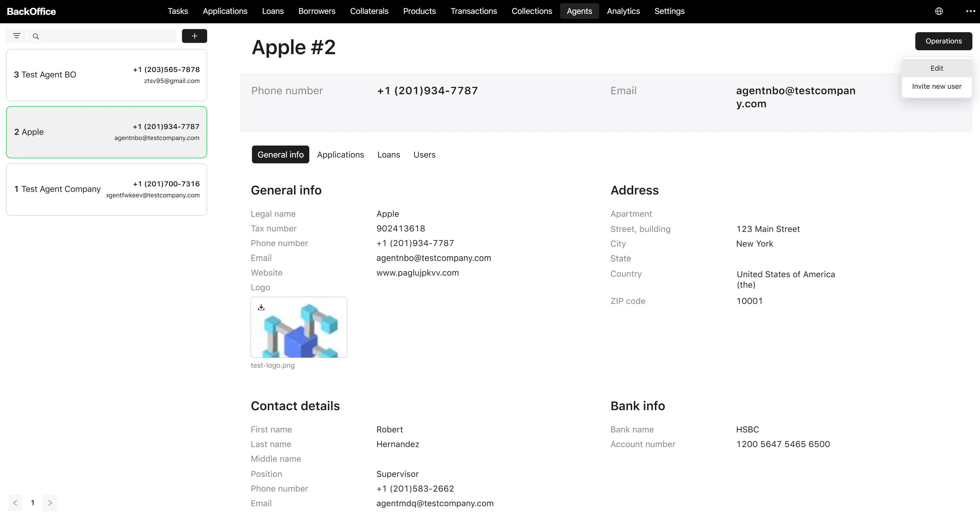The width and height of the screenshot is (980, 513).
Task: Navigate to Analytics in top bar
Action: point(623,12)
